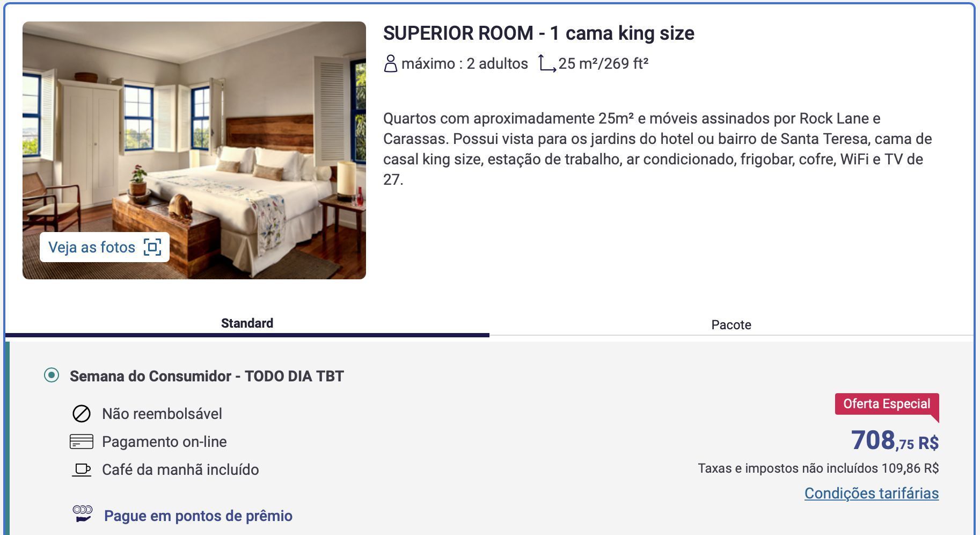
Task: Click the Não reembolsável condition text
Action: [x=162, y=414]
